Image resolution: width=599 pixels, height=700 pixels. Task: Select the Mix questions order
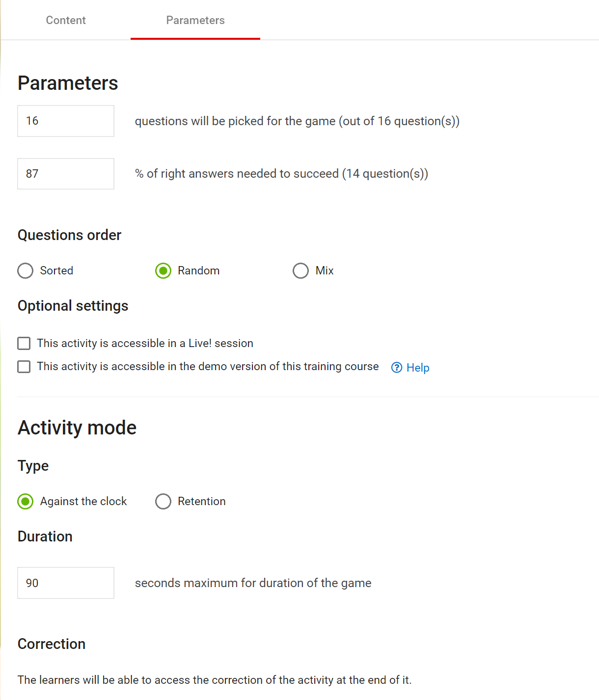pos(301,271)
